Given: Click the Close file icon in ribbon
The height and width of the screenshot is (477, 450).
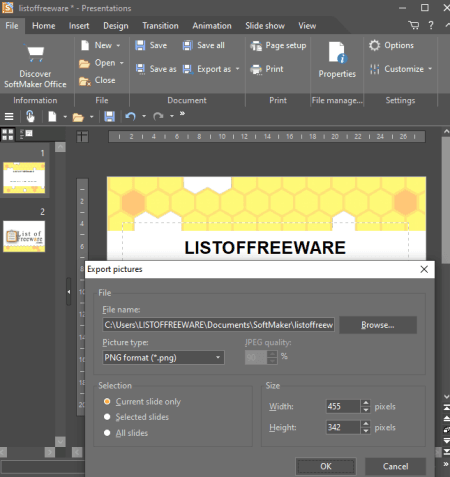Looking at the screenshot, I should click(x=85, y=81).
